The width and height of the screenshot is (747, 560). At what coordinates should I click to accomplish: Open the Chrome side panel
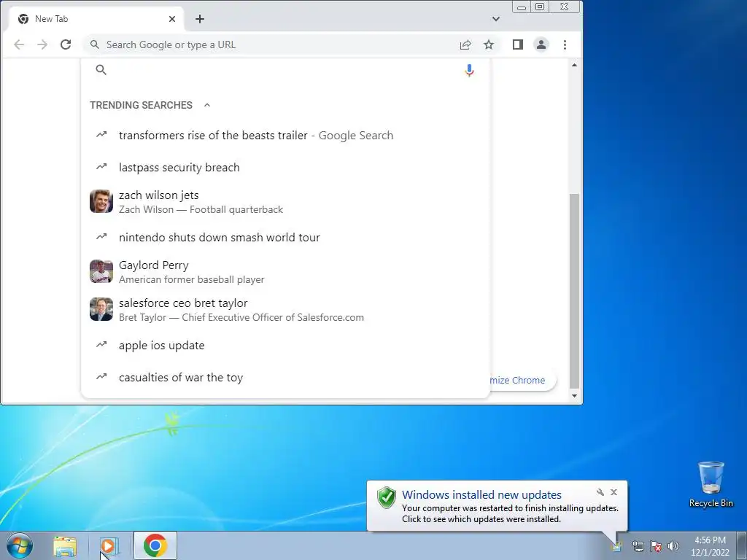518,44
